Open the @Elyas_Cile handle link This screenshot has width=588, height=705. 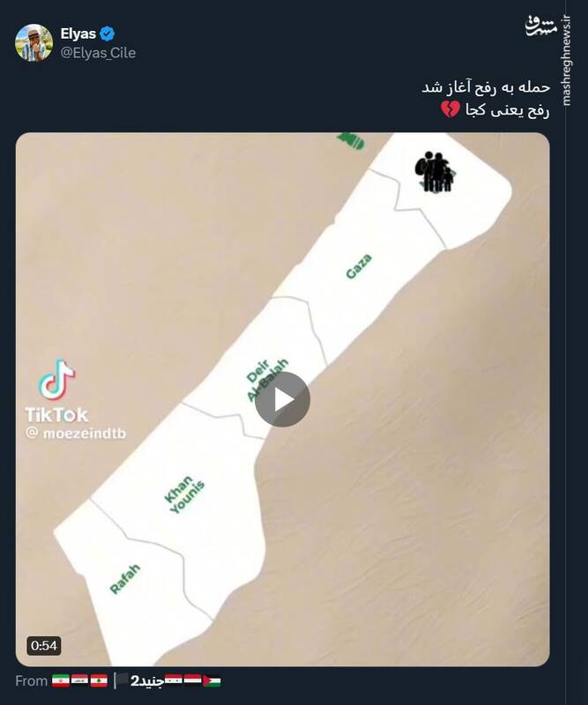[98, 53]
